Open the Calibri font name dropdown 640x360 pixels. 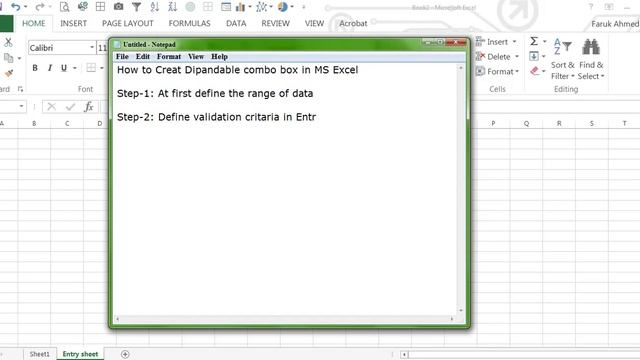(x=92, y=48)
